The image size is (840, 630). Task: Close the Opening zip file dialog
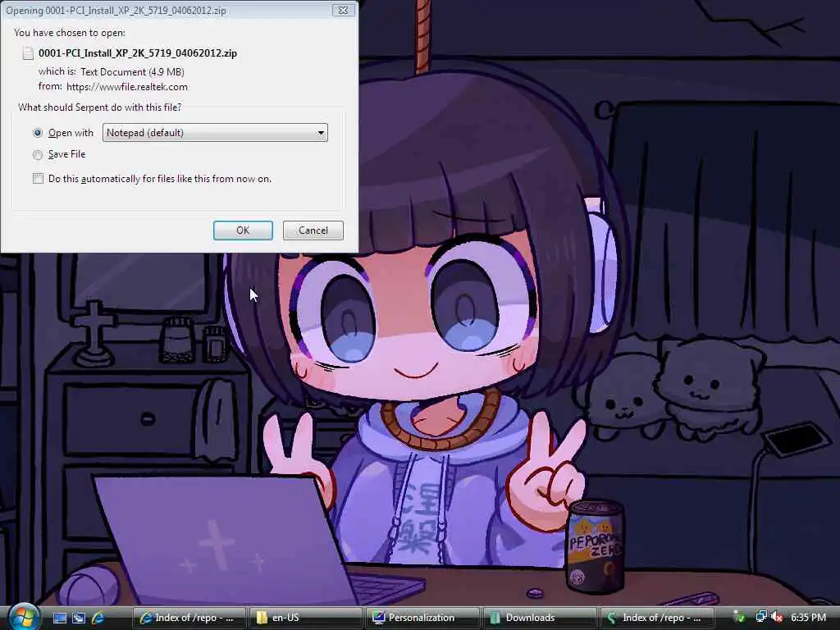[x=344, y=10]
